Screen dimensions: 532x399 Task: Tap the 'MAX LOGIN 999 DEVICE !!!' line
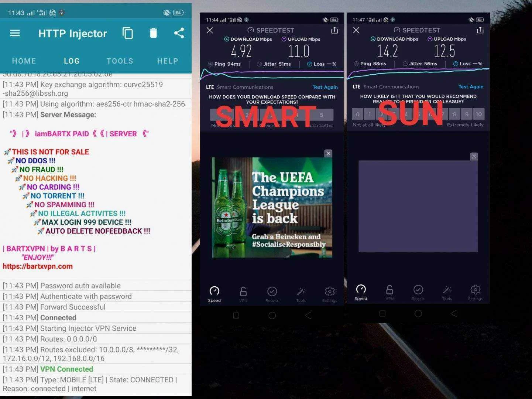click(x=82, y=222)
